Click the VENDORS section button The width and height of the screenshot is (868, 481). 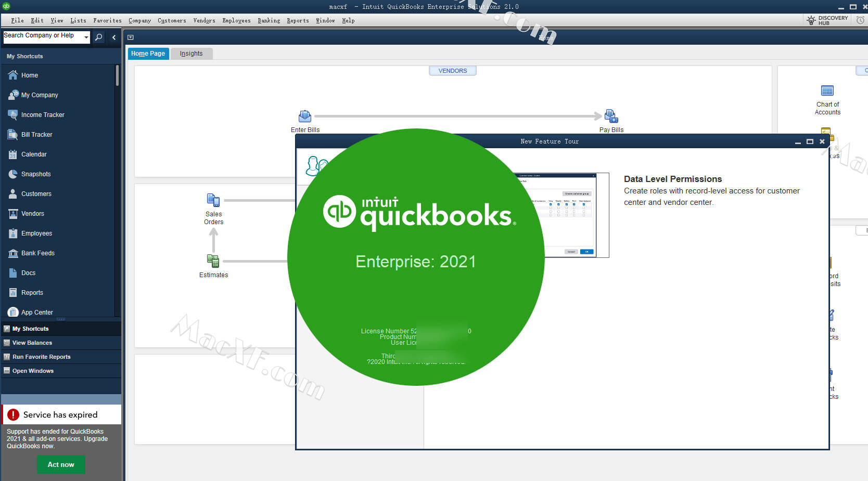click(x=452, y=71)
